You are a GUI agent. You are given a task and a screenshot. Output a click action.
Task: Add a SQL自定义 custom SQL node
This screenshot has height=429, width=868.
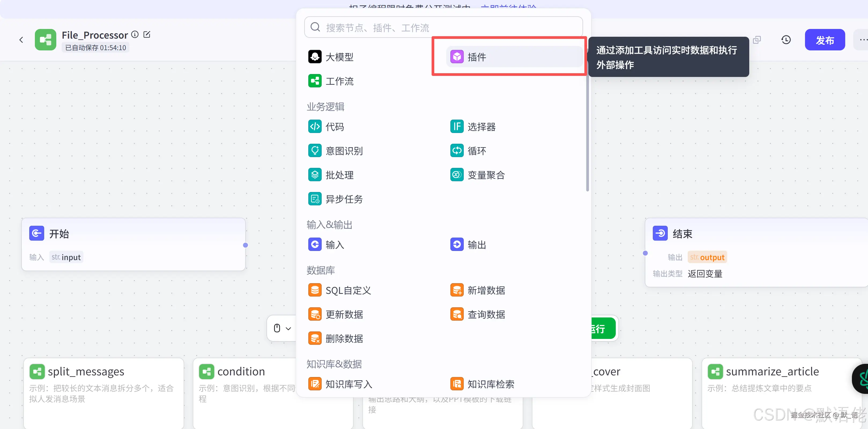click(348, 290)
